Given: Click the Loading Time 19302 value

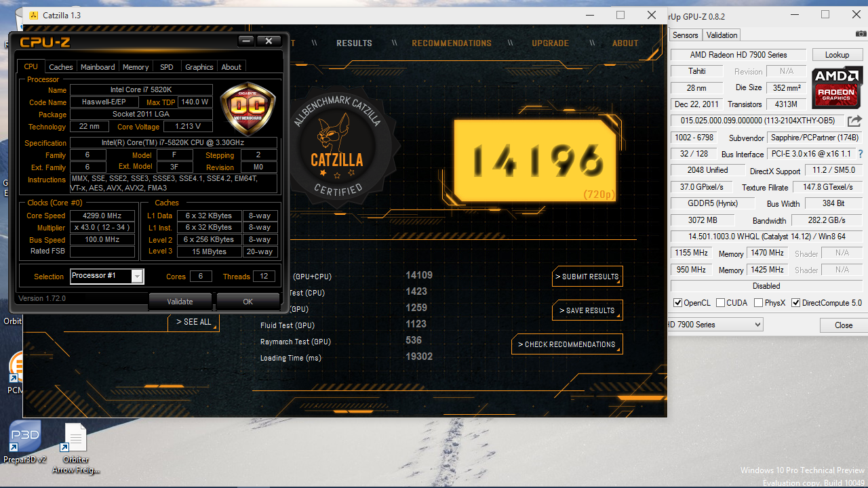Looking at the screenshot, I should click(419, 357).
